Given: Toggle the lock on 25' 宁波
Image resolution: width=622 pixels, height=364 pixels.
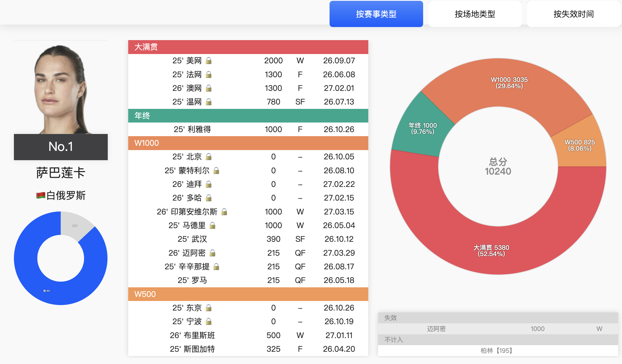Looking at the screenshot, I should tap(209, 321).
